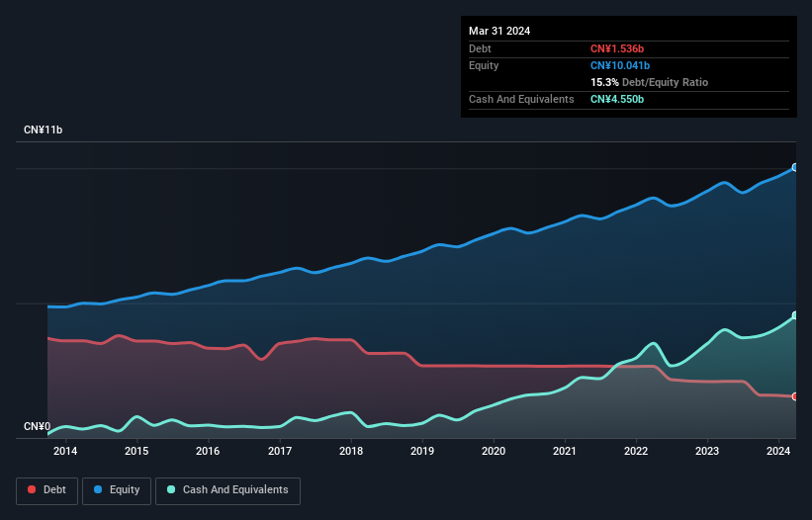Viewport: 812px width, 520px height.
Task: Click the Debt row label in tooltip
Action: click(480, 48)
